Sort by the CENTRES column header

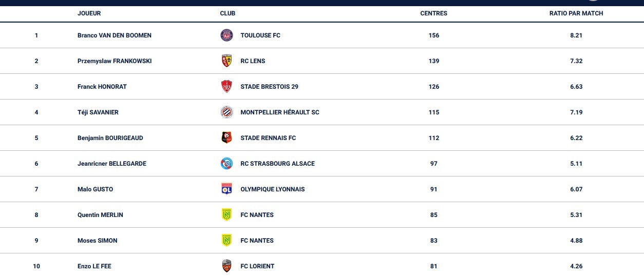433,13
